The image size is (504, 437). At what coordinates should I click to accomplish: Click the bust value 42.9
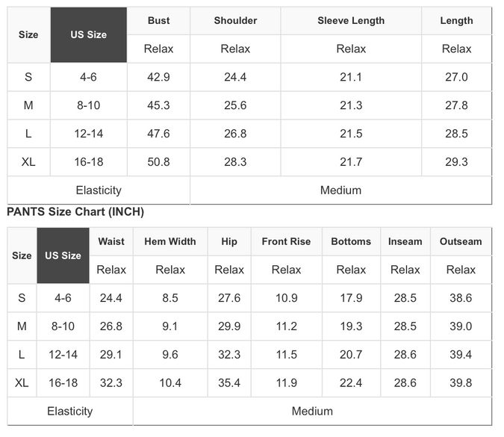(158, 77)
